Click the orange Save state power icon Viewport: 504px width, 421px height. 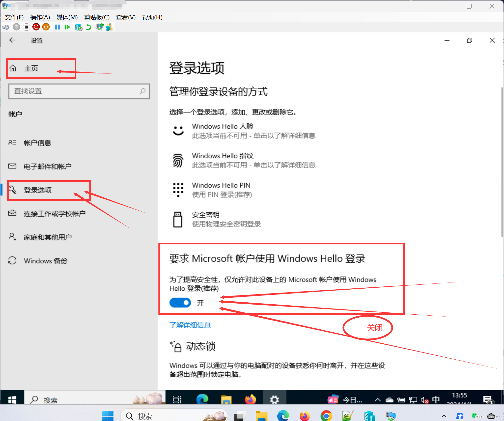46,27
